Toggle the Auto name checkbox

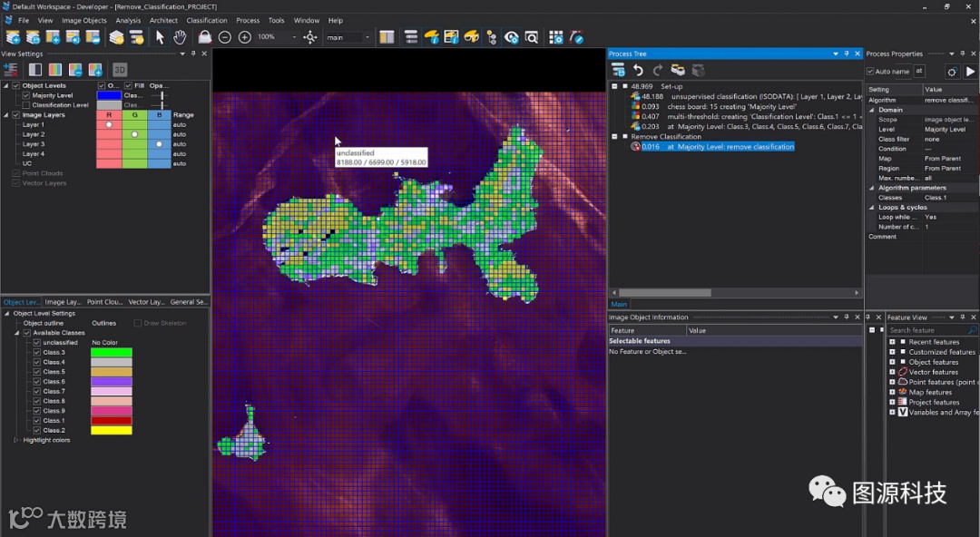tap(871, 71)
